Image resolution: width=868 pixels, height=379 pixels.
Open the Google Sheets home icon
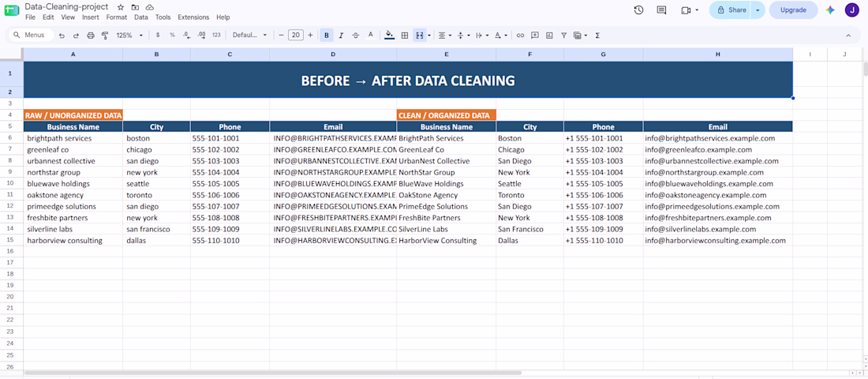coord(12,11)
